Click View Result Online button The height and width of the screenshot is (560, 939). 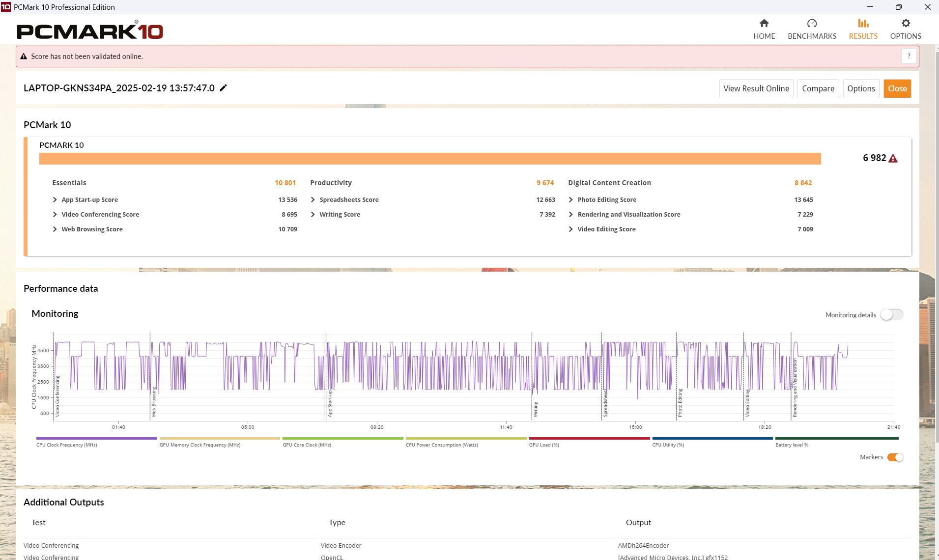pyautogui.click(x=756, y=88)
